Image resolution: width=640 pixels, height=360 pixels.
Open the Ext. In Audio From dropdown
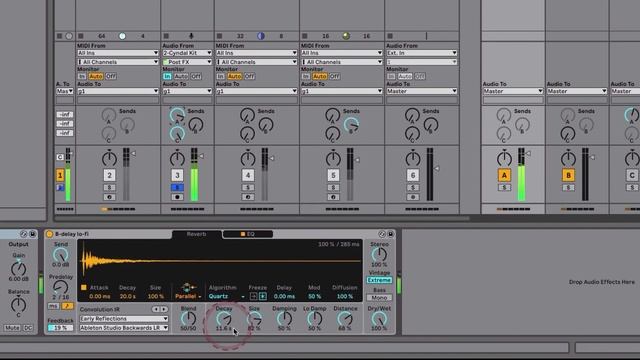point(422,53)
